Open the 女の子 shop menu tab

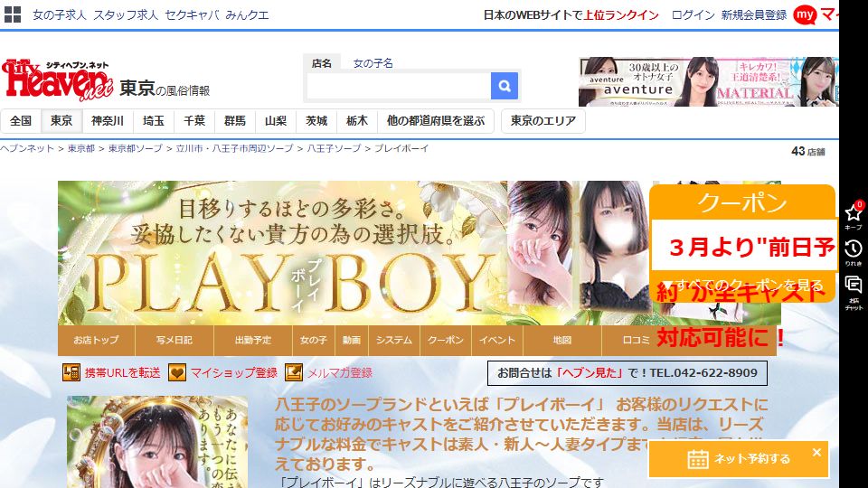pos(314,341)
